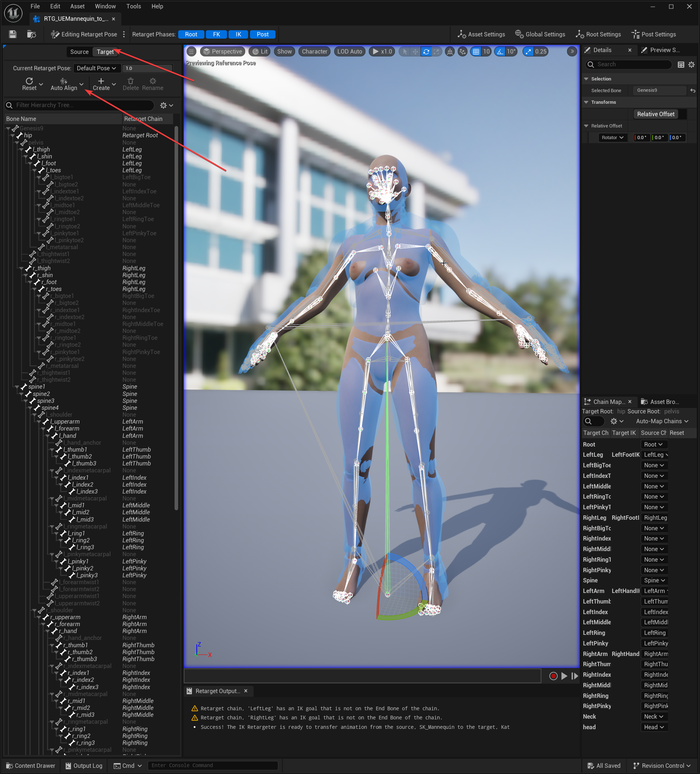
Task: Open Details property matrix grid view
Action: point(681,64)
